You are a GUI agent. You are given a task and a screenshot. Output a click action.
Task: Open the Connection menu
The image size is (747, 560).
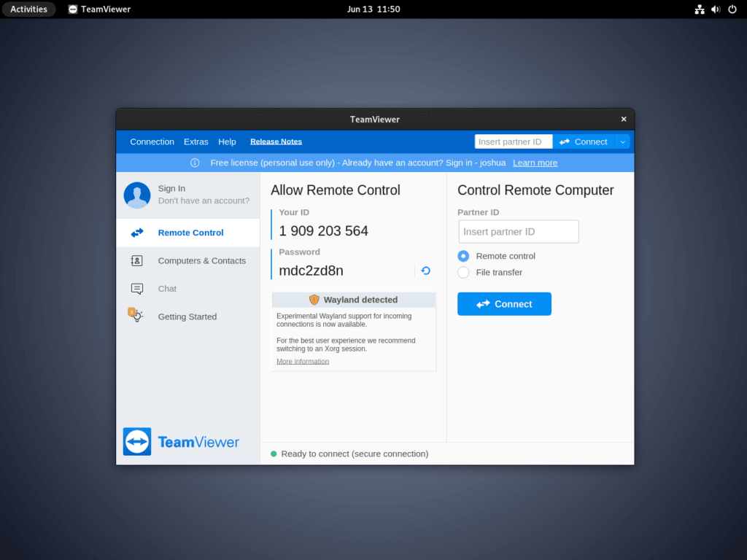pos(152,141)
